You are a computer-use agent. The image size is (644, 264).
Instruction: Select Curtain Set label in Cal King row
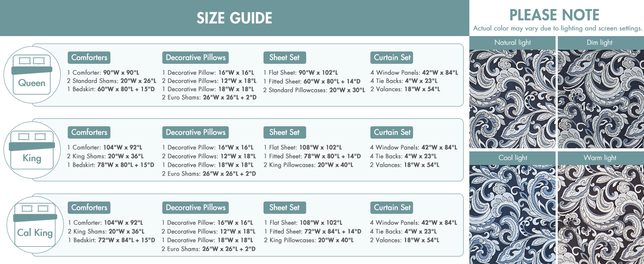point(392,208)
